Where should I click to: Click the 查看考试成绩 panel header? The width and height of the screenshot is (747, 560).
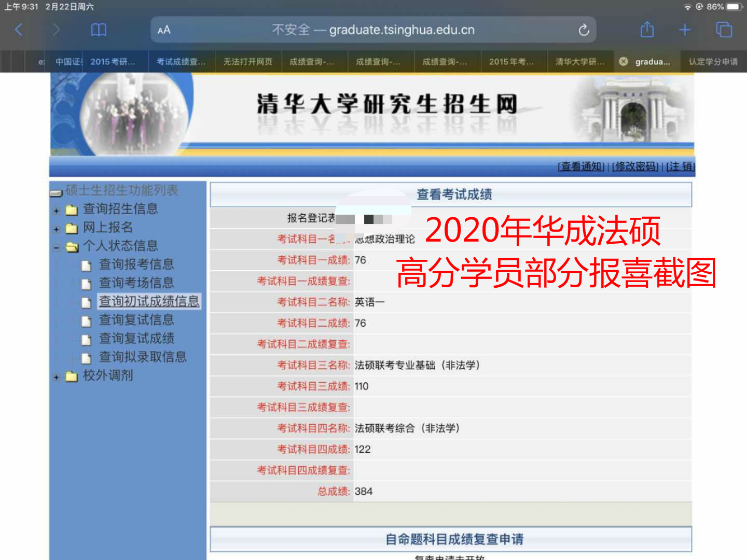(x=451, y=194)
